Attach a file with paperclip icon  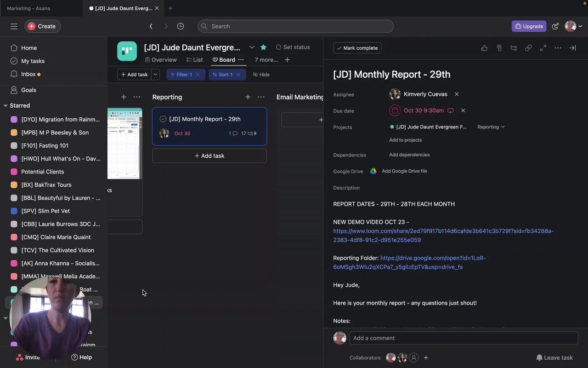click(x=499, y=48)
